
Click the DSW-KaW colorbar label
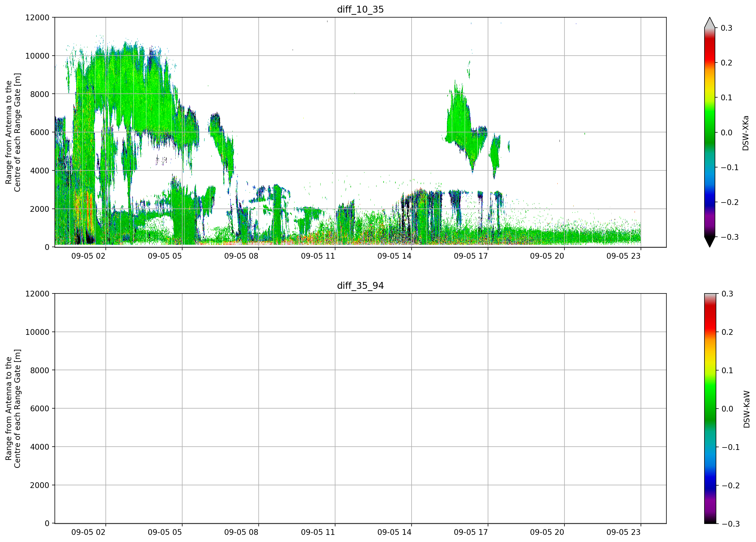[x=747, y=409]
